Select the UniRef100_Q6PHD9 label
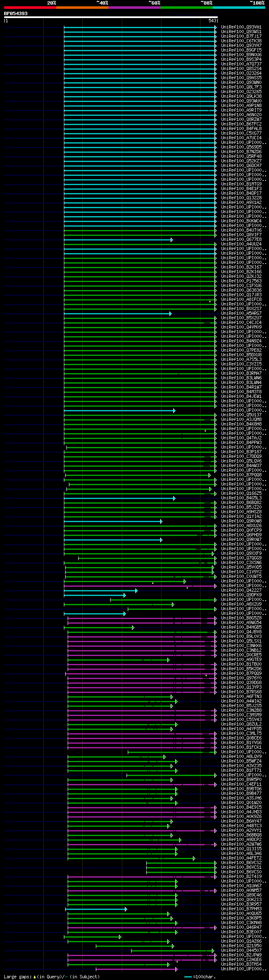The width and height of the screenshot is (269, 980). [x=241, y=535]
